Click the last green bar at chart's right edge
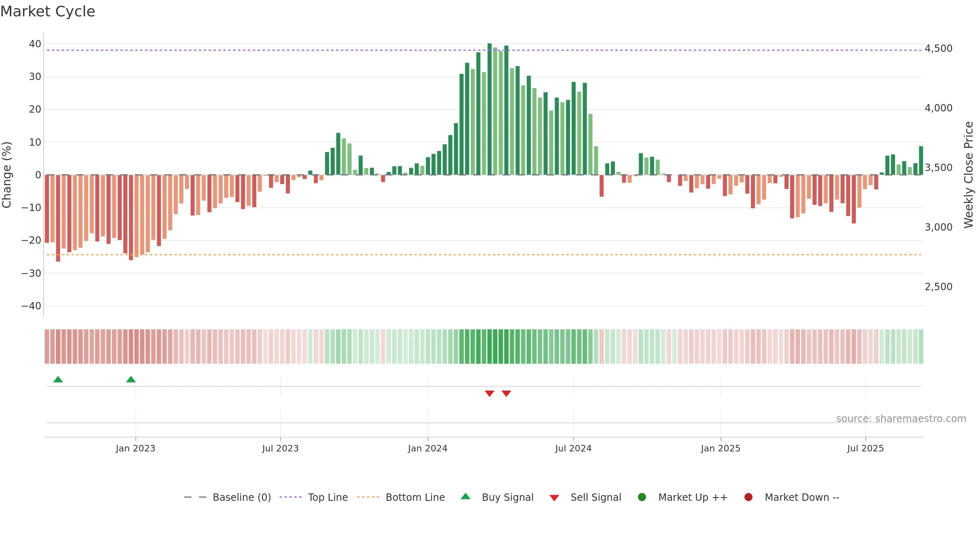 [x=921, y=160]
